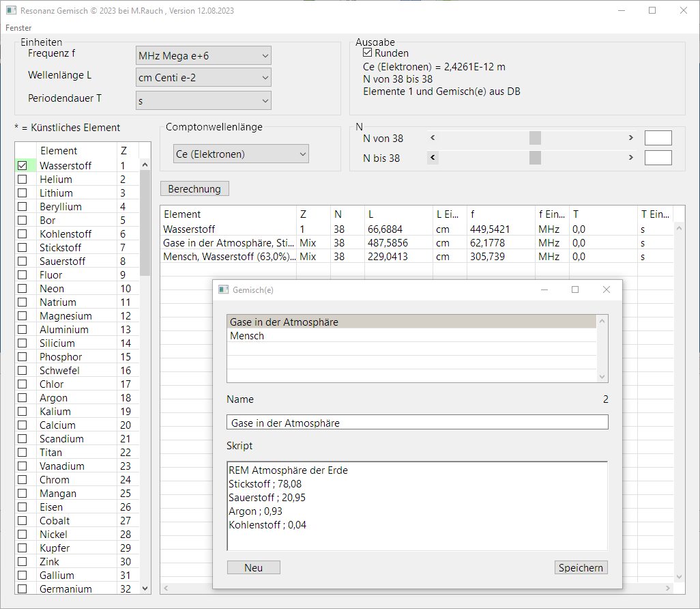Viewport: 700px width, 609px height.
Task: Click the element list scroll-down arrow
Action: pos(145,589)
